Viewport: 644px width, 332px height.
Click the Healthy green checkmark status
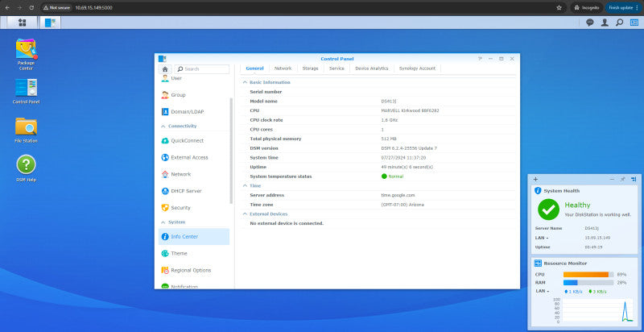(548, 210)
